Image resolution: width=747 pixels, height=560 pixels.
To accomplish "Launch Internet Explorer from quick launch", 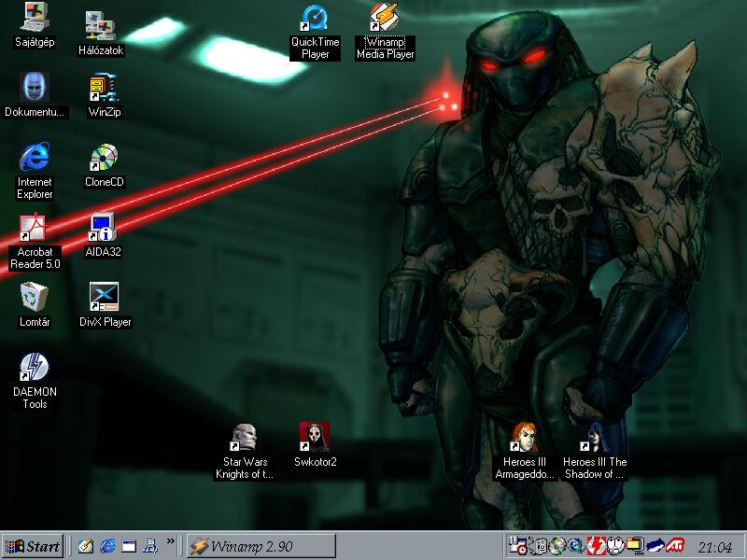I will (x=107, y=546).
